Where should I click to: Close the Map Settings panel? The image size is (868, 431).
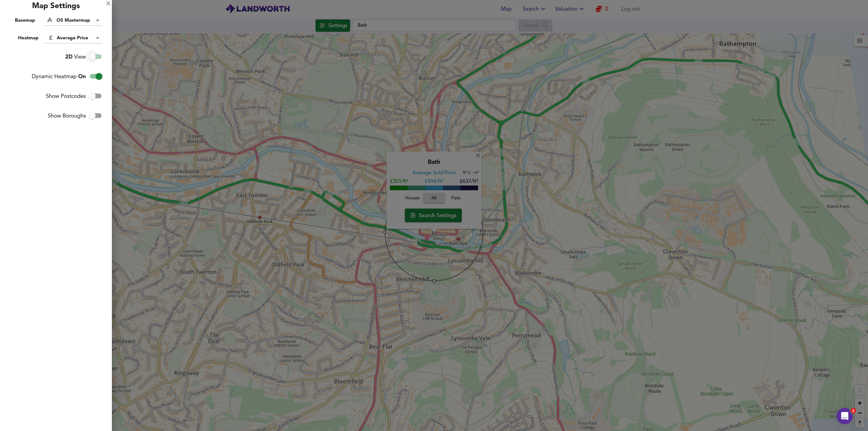(108, 4)
